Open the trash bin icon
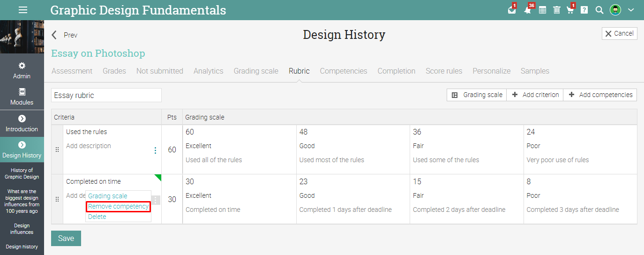The width and height of the screenshot is (644, 255). click(556, 10)
